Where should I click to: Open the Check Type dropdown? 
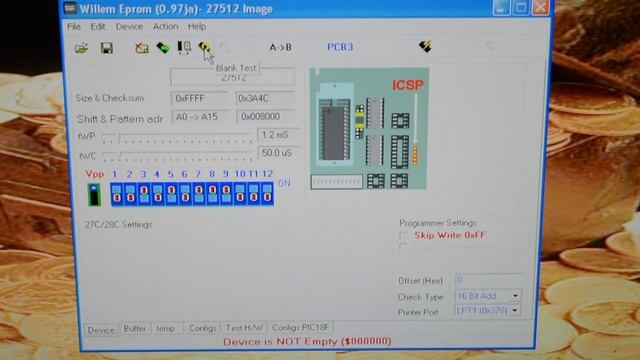(515, 296)
